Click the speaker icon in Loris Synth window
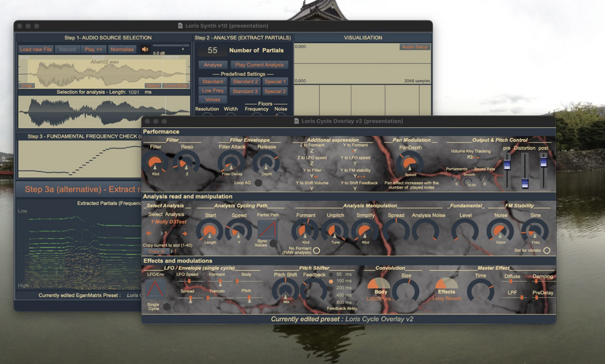 [x=145, y=50]
